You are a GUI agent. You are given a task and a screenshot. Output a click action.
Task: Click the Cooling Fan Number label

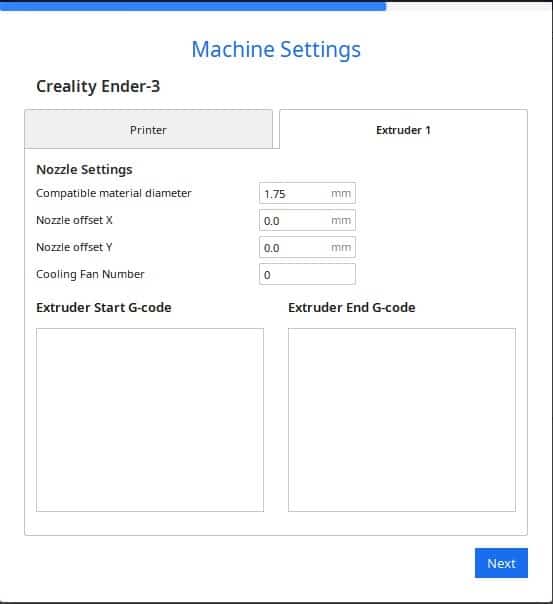(x=90, y=274)
